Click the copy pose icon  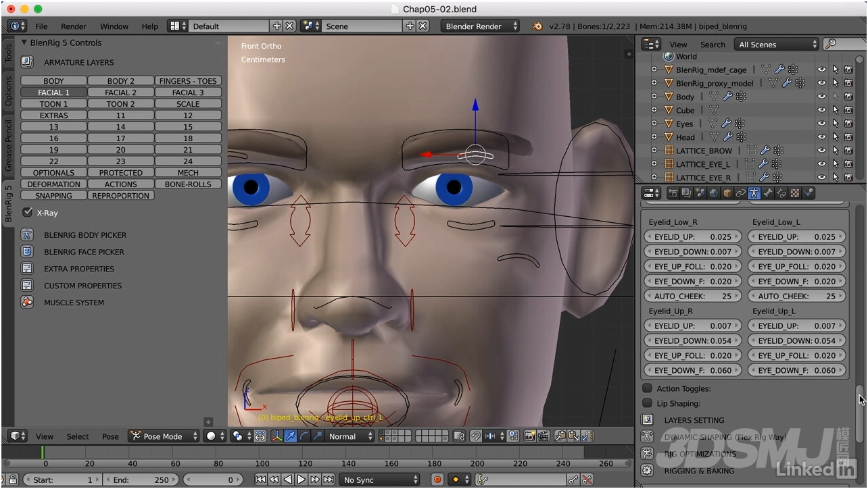click(560, 436)
